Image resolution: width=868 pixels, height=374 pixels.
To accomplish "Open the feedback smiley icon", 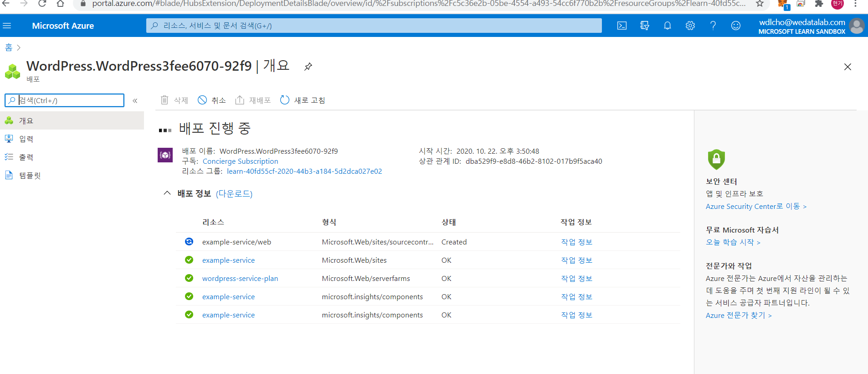I will click(x=736, y=26).
